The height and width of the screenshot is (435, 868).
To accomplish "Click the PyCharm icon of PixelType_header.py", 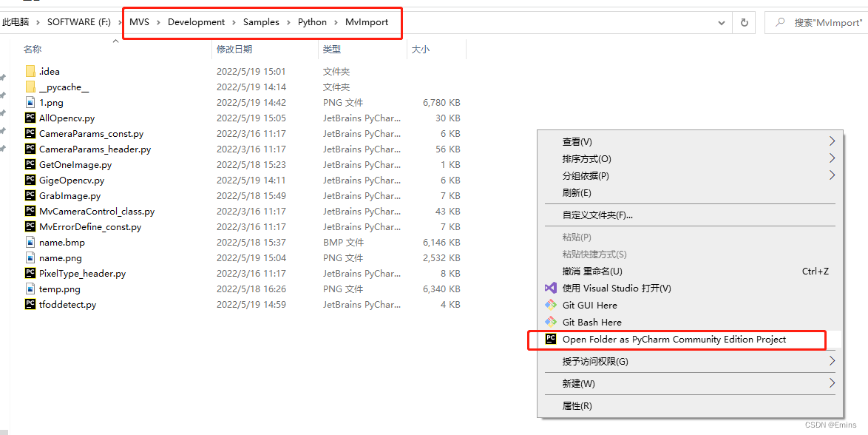I will point(30,273).
